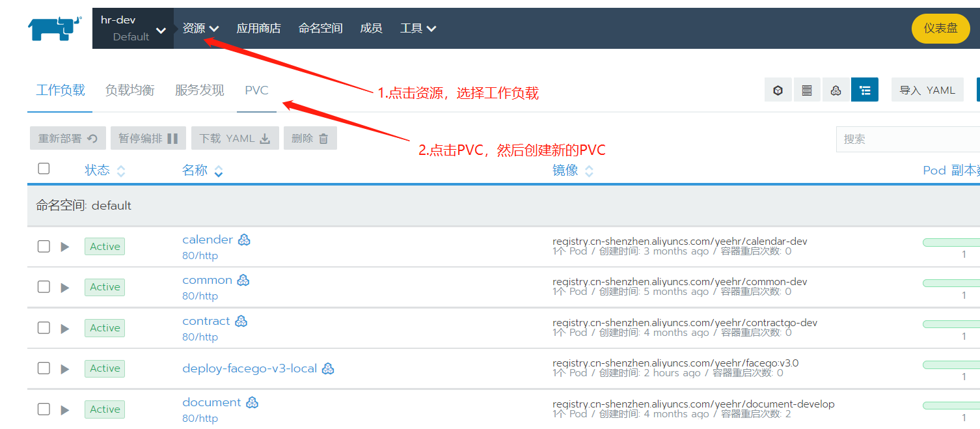Open the 负载均衡 tab
This screenshot has height=429, width=980.
pyautogui.click(x=129, y=90)
